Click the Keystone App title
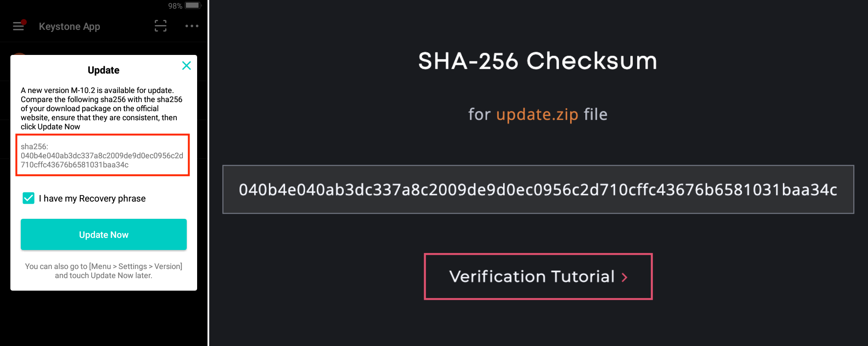This screenshot has height=346, width=868. tap(70, 26)
